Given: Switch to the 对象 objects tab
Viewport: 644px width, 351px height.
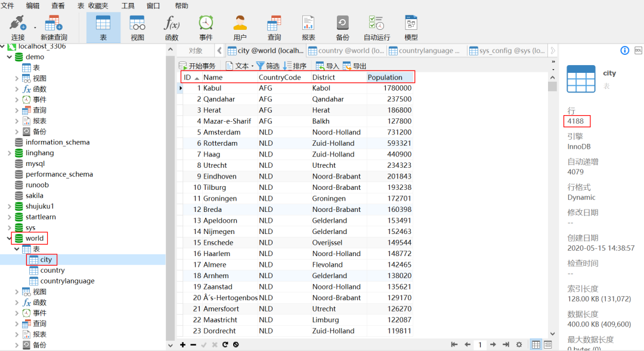Looking at the screenshot, I should (196, 51).
